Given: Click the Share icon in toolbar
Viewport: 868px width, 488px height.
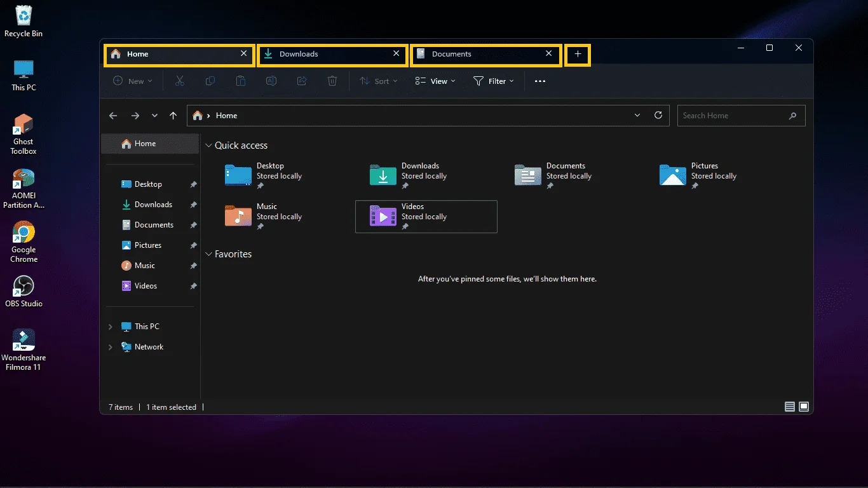Looking at the screenshot, I should pos(302,81).
